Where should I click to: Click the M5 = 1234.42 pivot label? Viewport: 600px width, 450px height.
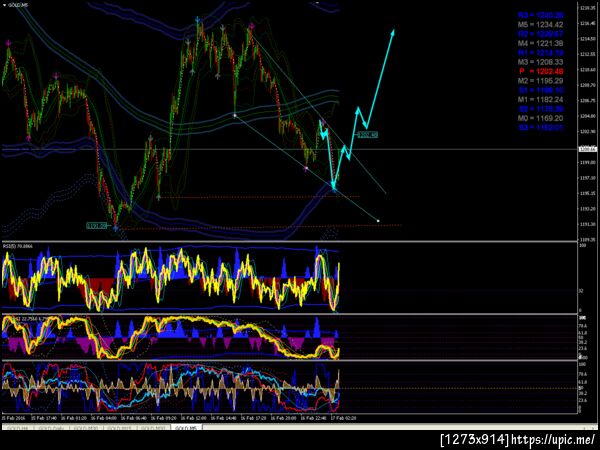tap(540, 24)
